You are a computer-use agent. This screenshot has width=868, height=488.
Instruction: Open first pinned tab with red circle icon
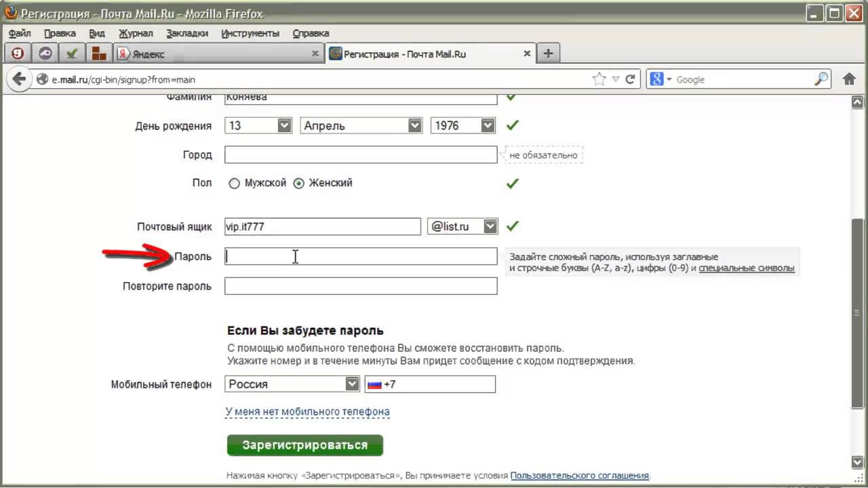pyautogui.click(x=18, y=54)
